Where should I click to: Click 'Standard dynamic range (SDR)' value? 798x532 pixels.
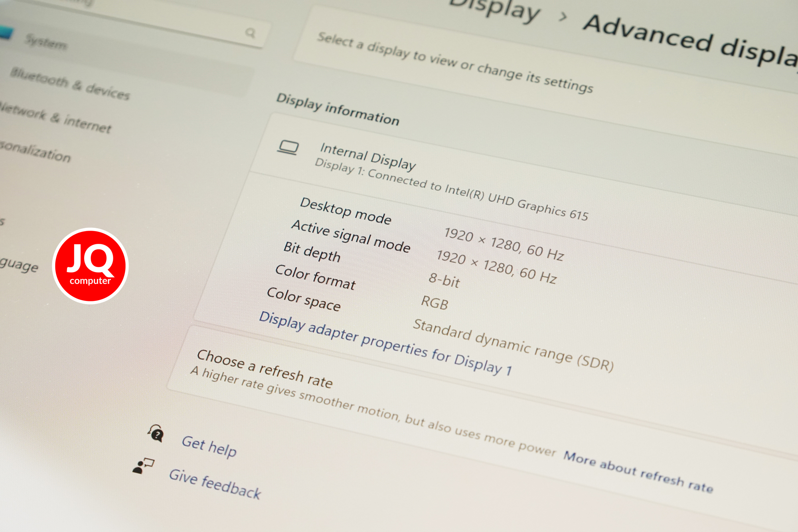(x=513, y=345)
